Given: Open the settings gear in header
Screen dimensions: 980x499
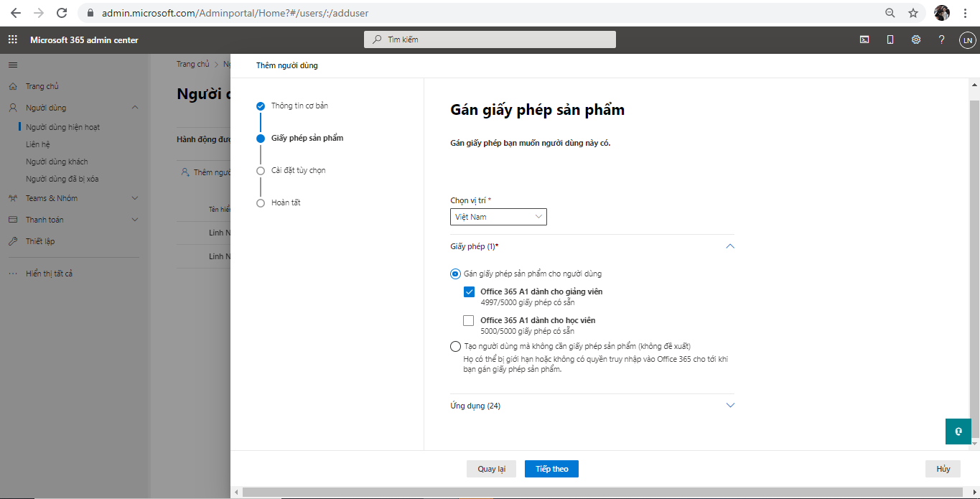Looking at the screenshot, I should [x=916, y=40].
